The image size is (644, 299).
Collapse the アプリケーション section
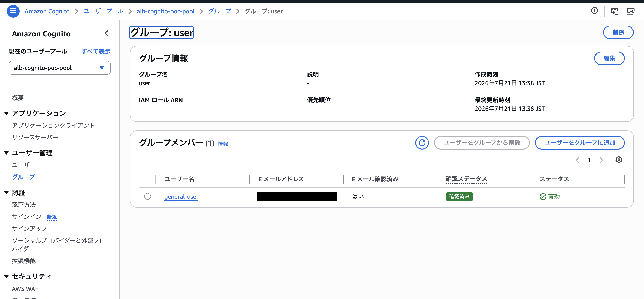7,113
